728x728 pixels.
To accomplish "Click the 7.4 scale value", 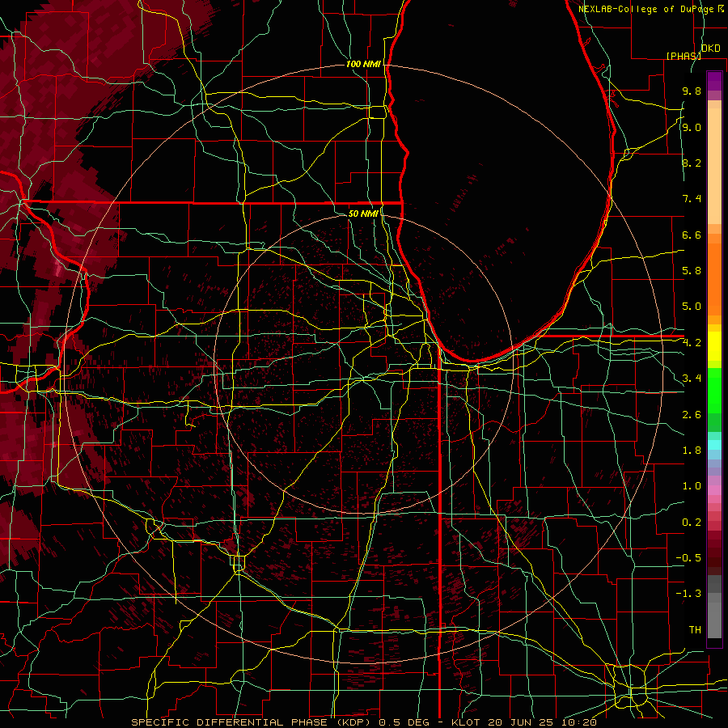I will point(692,199).
